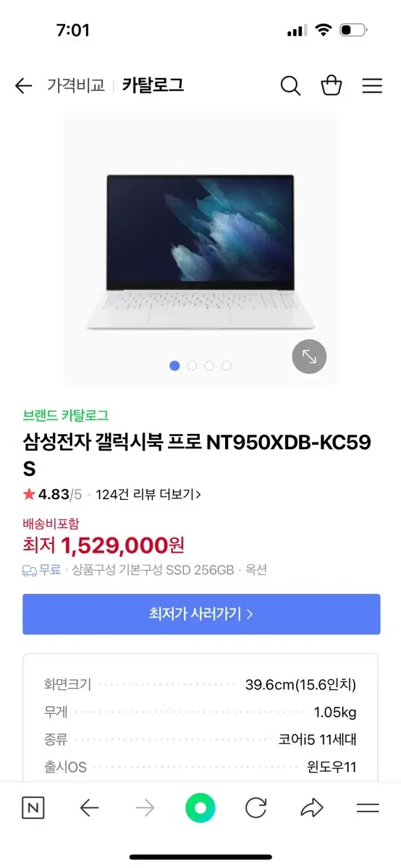Go back using bottom toolbar arrow
401x868 pixels.
(89, 808)
